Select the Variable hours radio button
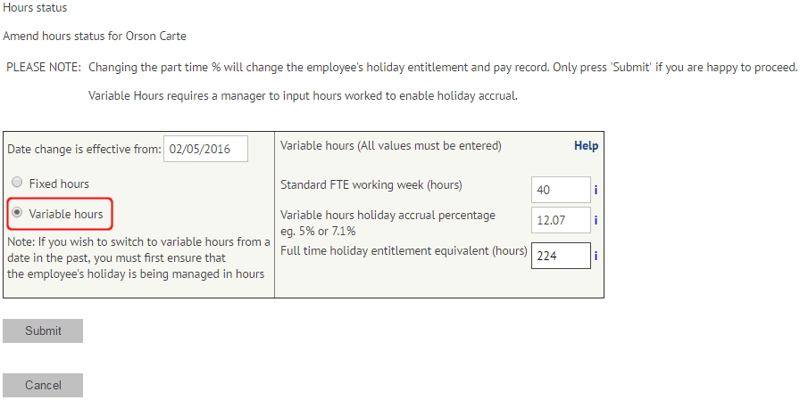 17,213
